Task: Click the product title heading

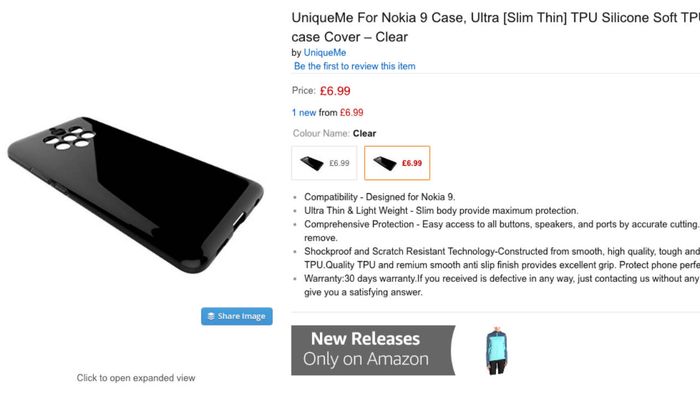Action: [496, 27]
